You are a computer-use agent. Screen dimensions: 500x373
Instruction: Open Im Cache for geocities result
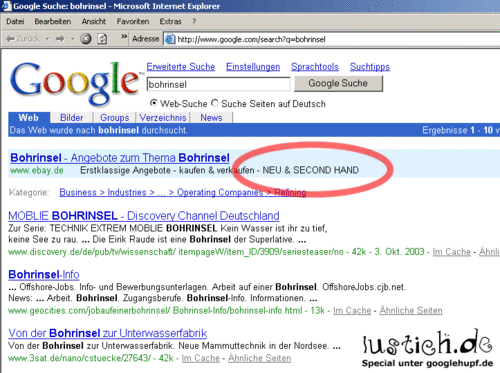pyautogui.click(x=352, y=311)
